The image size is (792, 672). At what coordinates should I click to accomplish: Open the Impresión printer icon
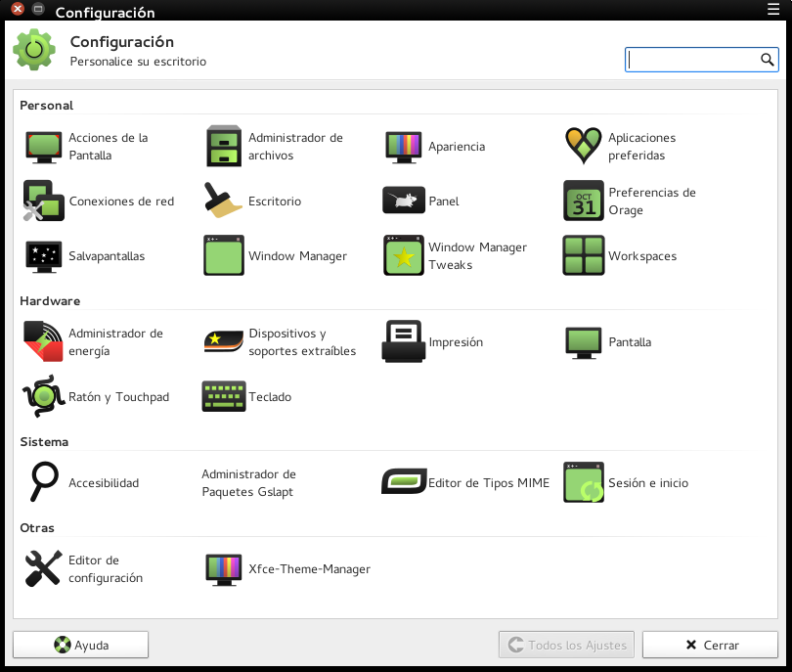pos(404,341)
